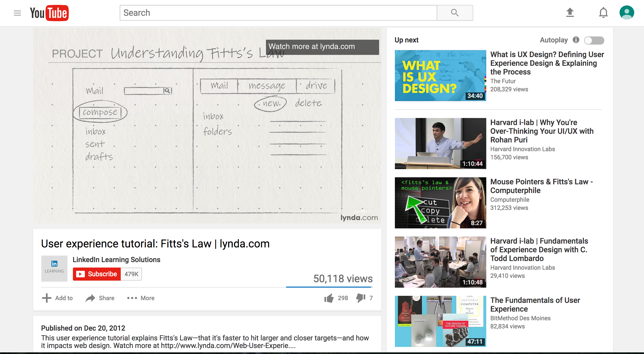Open Rohan Puri Harvard i-lab thumbnail
Viewport: 644px width, 354px height.
click(x=440, y=143)
